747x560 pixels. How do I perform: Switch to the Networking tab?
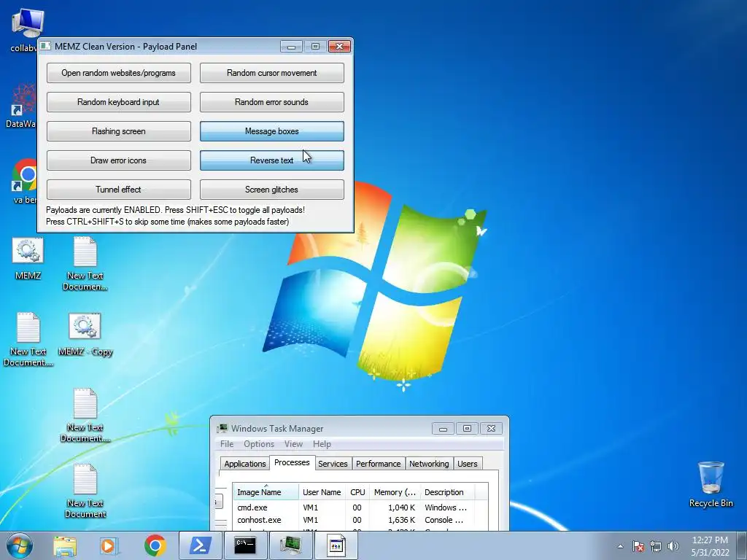click(x=429, y=463)
